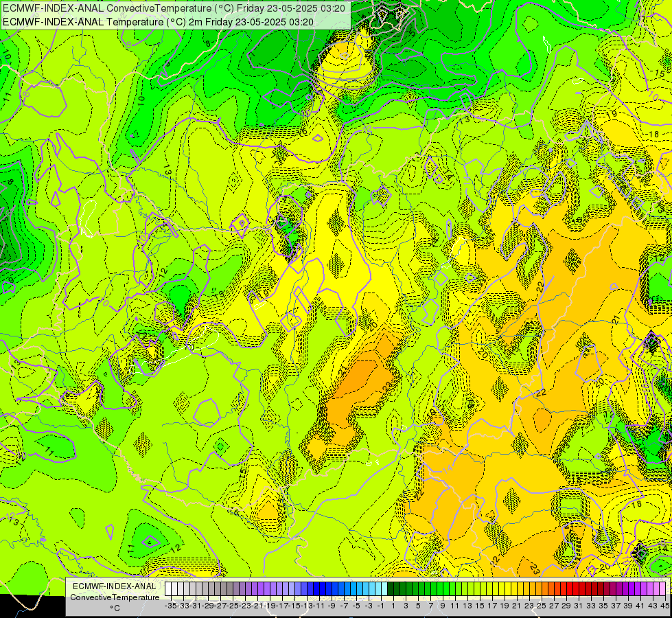Click the -1 label on the legend scale

point(381,606)
